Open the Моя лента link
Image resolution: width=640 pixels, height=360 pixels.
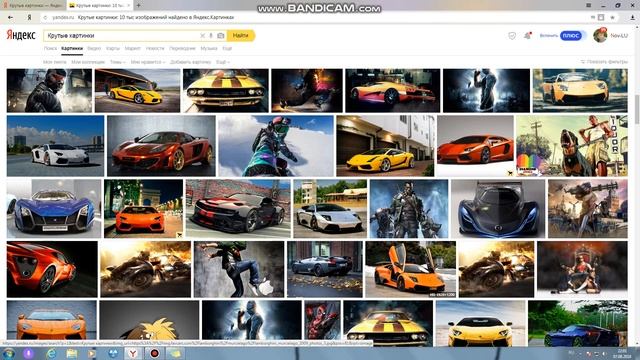point(55,62)
